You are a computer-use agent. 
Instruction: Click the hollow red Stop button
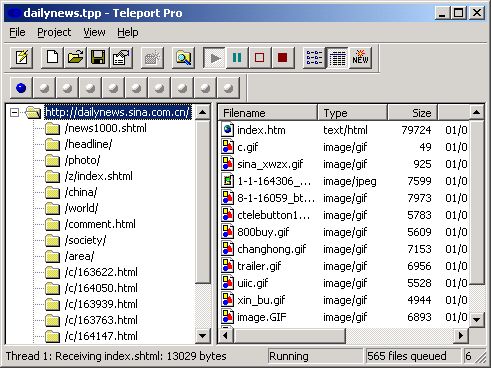(x=260, y=58)
